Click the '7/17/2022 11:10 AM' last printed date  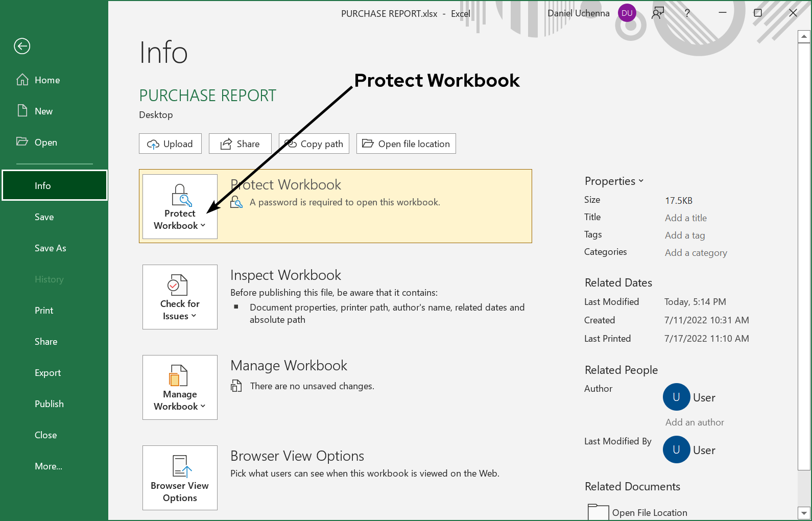[x=706, y=339]
